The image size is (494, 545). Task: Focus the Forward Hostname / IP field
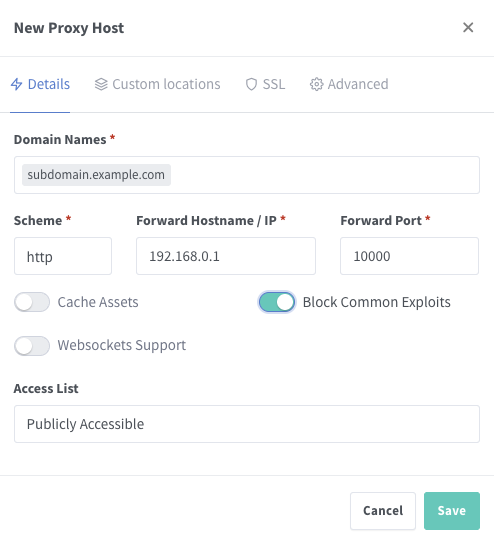[226, 256]
